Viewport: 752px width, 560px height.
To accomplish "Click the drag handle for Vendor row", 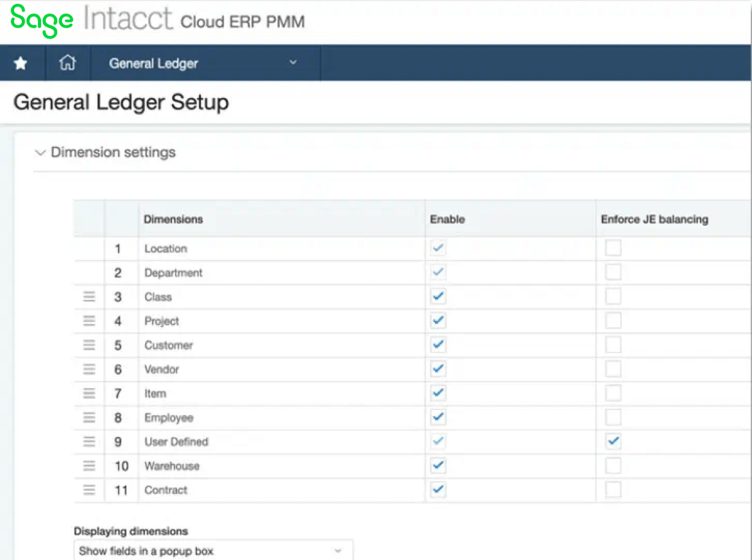I will [x=89, y=369].
